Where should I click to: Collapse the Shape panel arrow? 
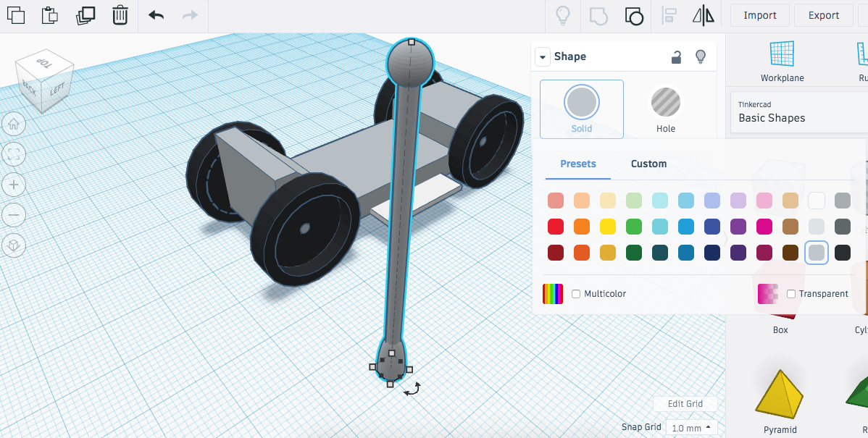(x=543, y=56)
